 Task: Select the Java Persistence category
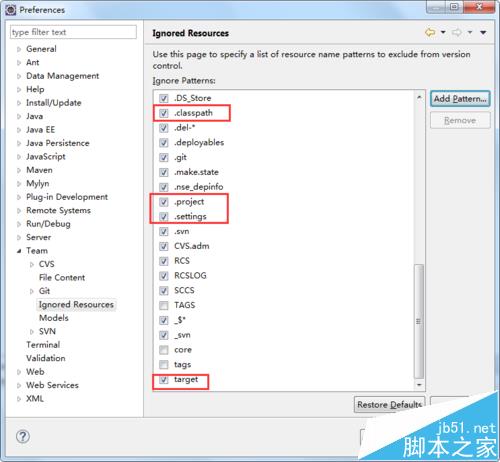(58, 143)
